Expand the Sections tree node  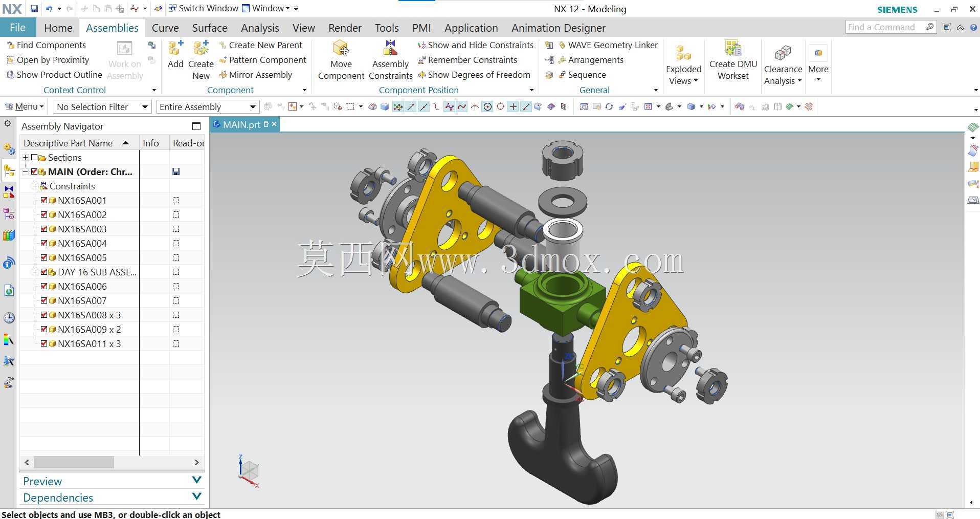pos(25,157)
